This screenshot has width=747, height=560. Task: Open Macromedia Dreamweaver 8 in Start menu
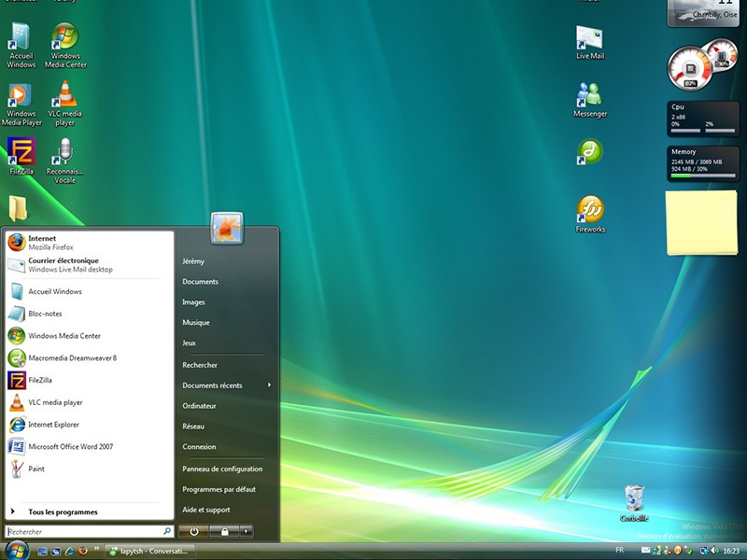[x=89, y=358]
